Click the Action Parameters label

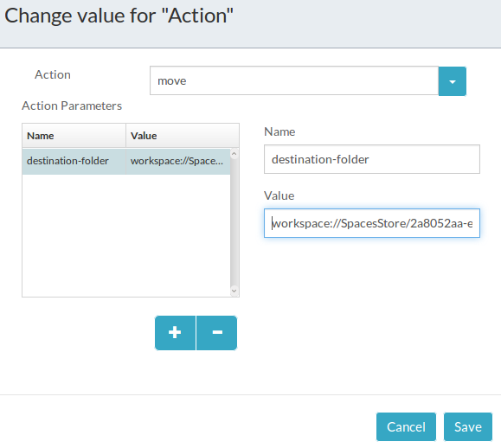(x=72, y=106)
